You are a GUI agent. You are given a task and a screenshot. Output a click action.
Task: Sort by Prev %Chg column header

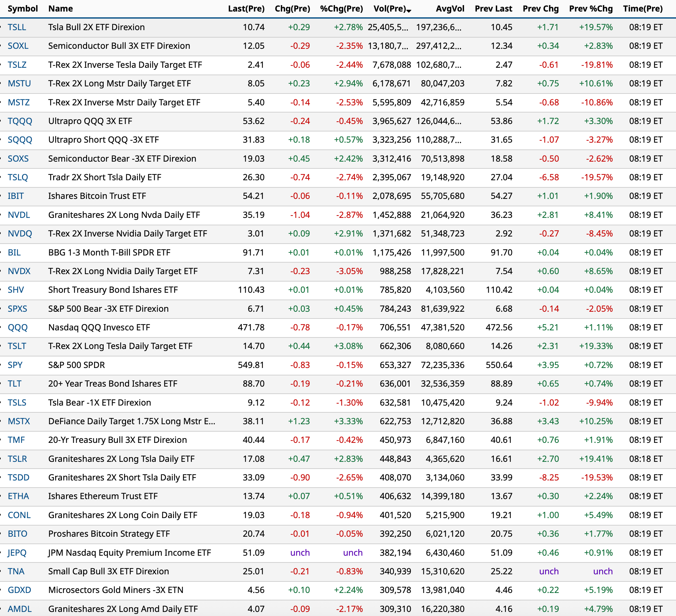[591, 8]
